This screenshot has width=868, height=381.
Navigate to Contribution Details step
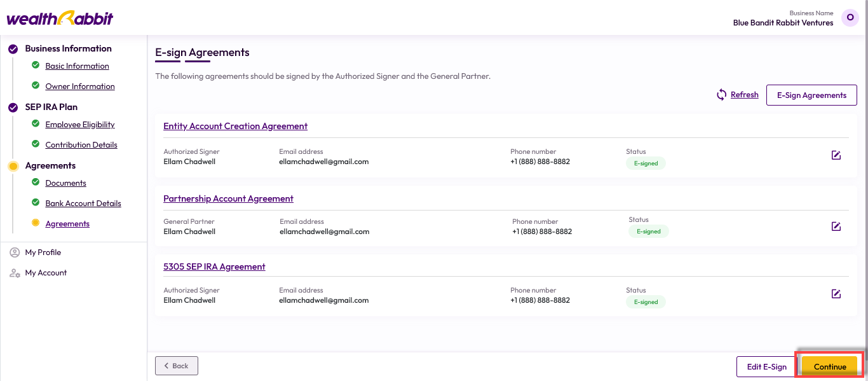click(x=81, y=145)
